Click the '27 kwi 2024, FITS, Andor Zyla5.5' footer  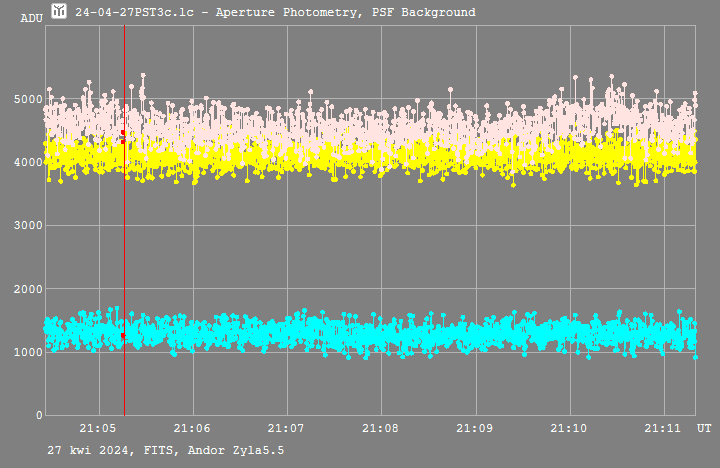pyautogui.click(x=166, y=451)
